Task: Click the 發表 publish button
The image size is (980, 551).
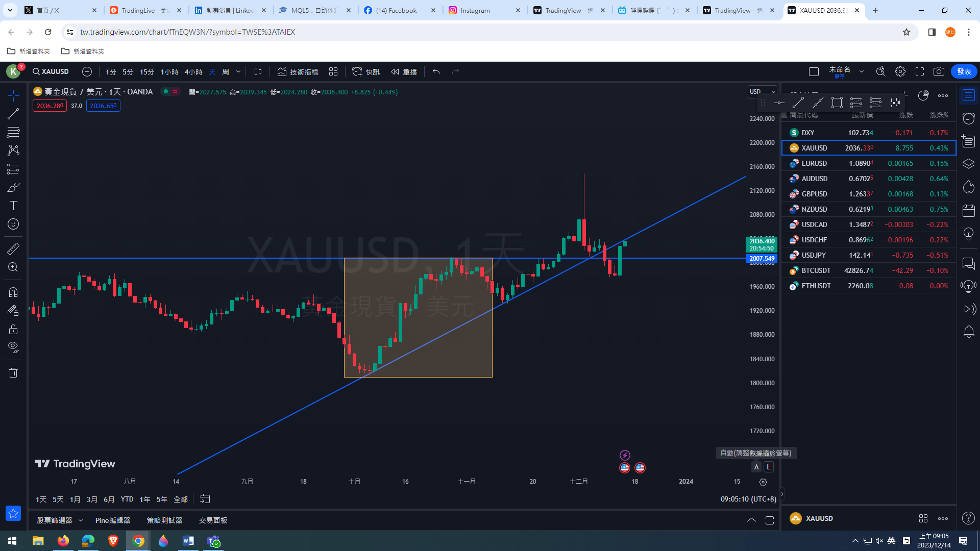Action: coord(964,72)
